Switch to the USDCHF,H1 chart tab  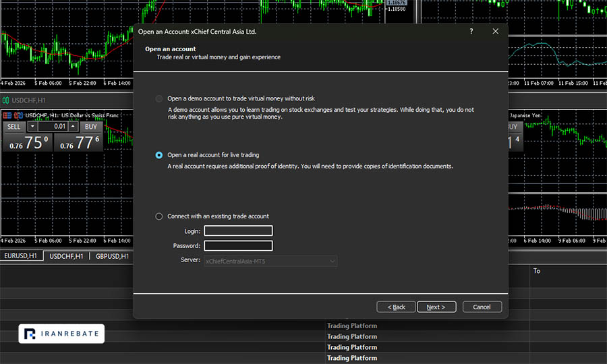[66, 256]
